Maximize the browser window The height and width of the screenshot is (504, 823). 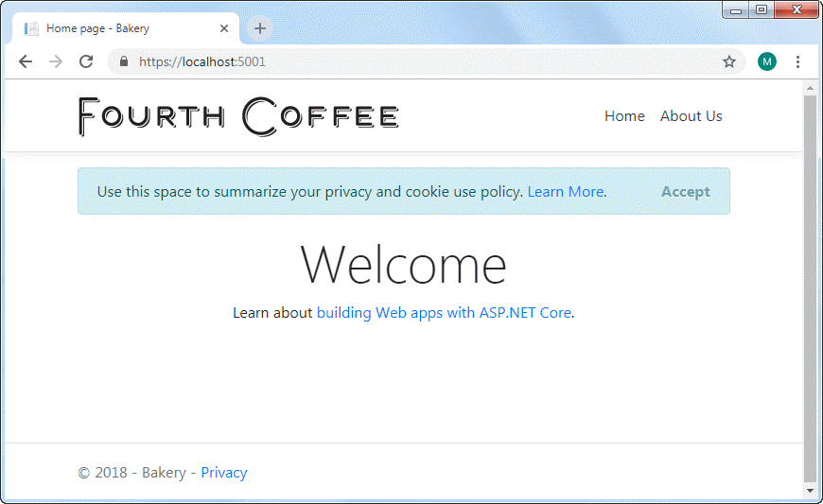[x=762, y=10]
